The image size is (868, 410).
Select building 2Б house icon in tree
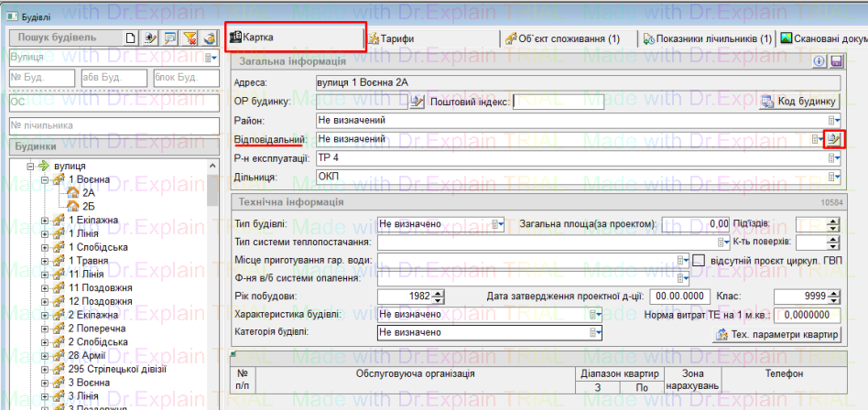click(72, 207)
